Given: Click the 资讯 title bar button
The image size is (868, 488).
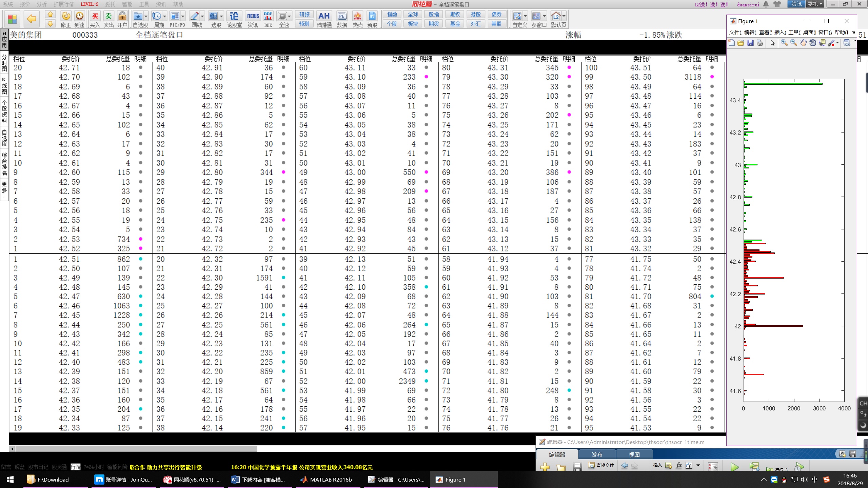Looking at the screenshot, I should click(796, 4).
